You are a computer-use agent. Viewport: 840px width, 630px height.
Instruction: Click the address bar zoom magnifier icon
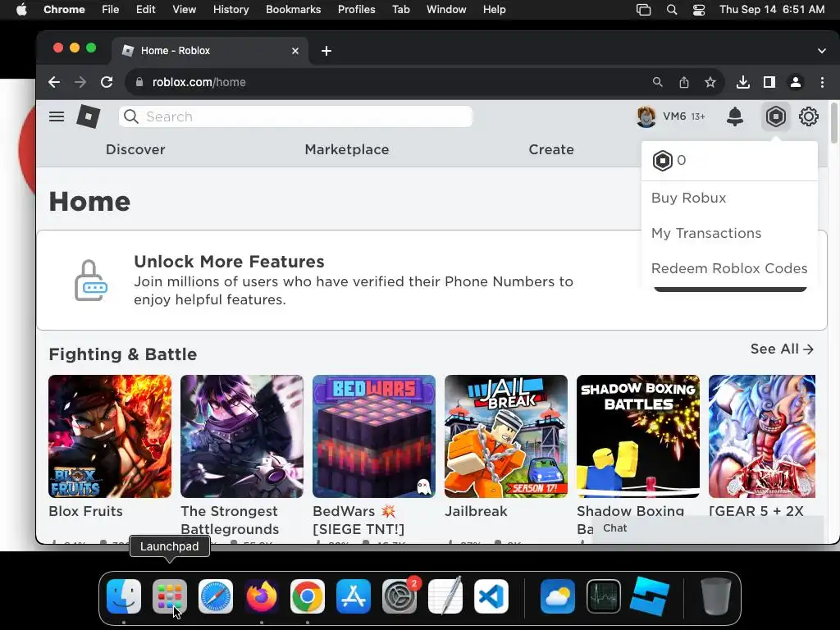tap(657, 82)
